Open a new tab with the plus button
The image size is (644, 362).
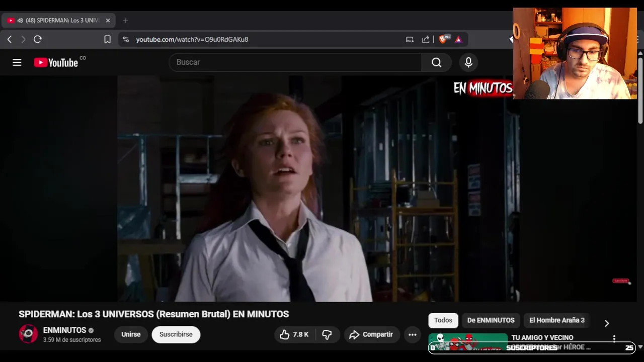(x=125, y=21)
